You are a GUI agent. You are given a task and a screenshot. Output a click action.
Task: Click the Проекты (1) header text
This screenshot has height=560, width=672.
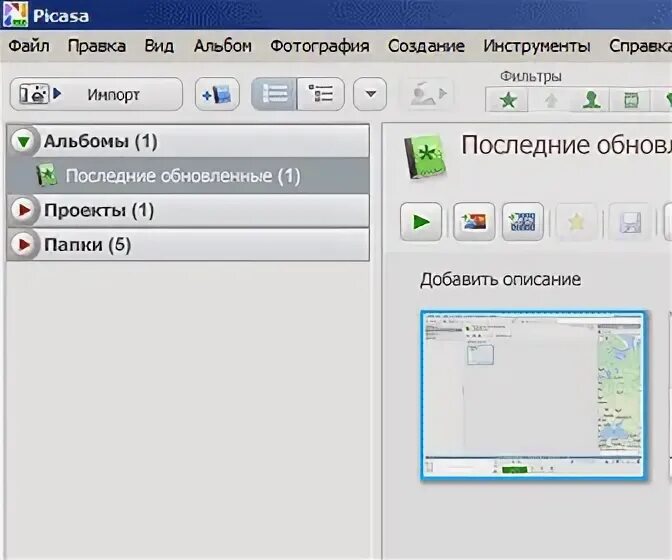pos(99,210)
